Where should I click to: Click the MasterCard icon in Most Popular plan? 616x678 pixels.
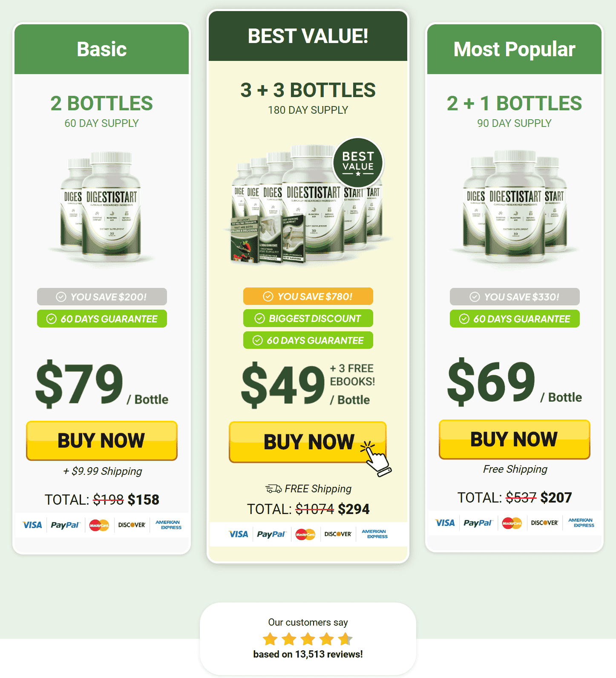[512, 523]
